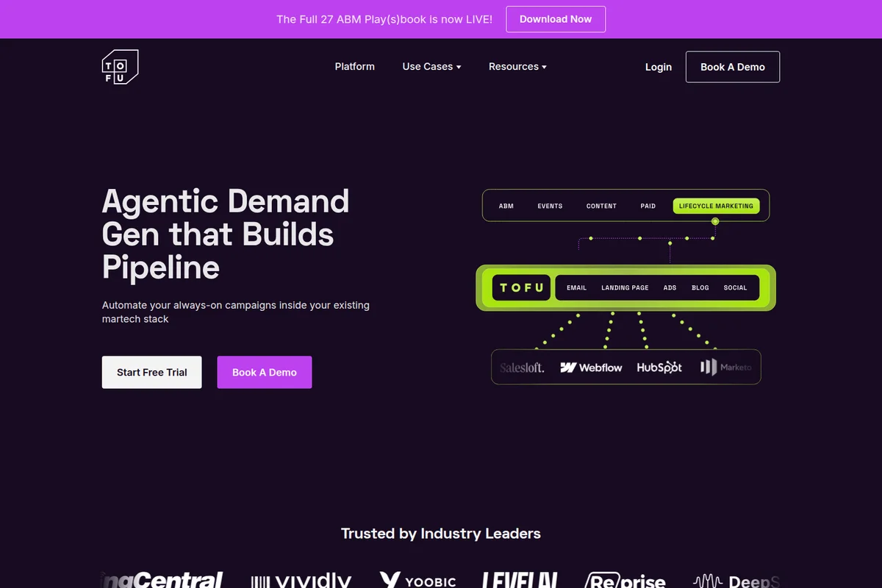Viewport: 882px width, 588px height.
Task: Click the Webflow logo in the diagram
Action: (x=591, y=367)
